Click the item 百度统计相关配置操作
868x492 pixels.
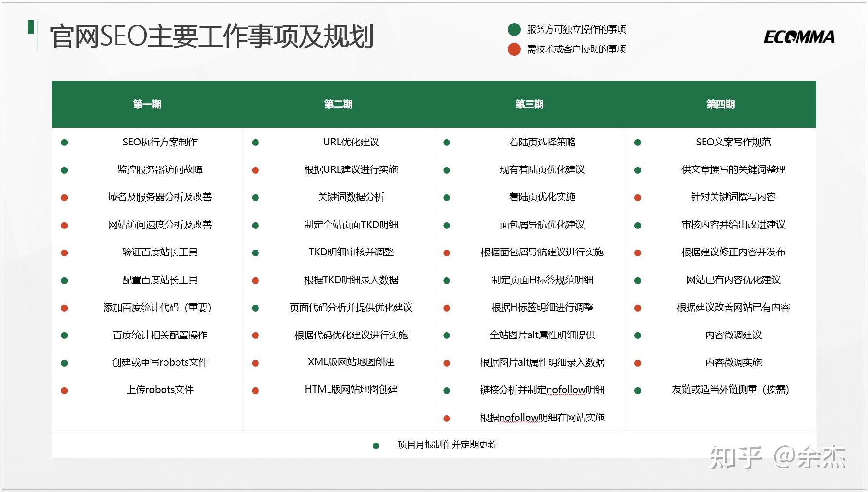(x=160, y=335)
